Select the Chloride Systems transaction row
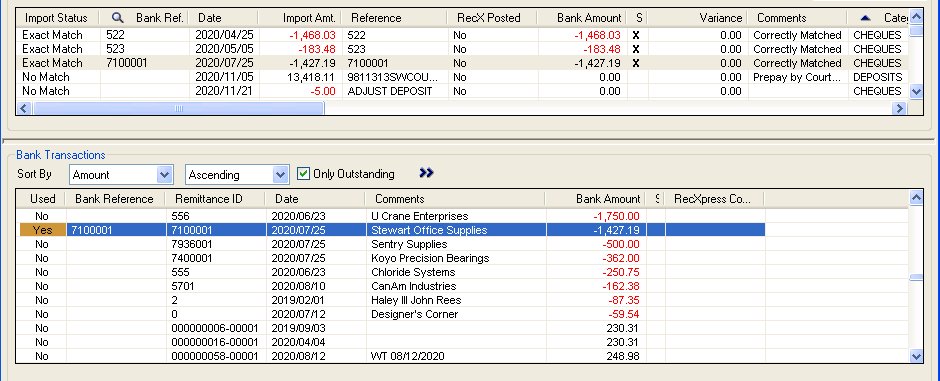Image resolution: width=940 pixels, height=381 pixels. click(x=392, y=272)
